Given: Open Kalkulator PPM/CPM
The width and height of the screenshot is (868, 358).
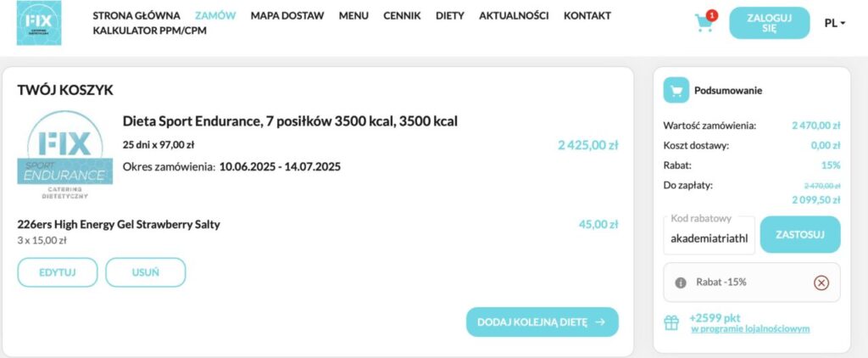Looking at the screenshot, I should pyautogui.click(x=149, y=31).
